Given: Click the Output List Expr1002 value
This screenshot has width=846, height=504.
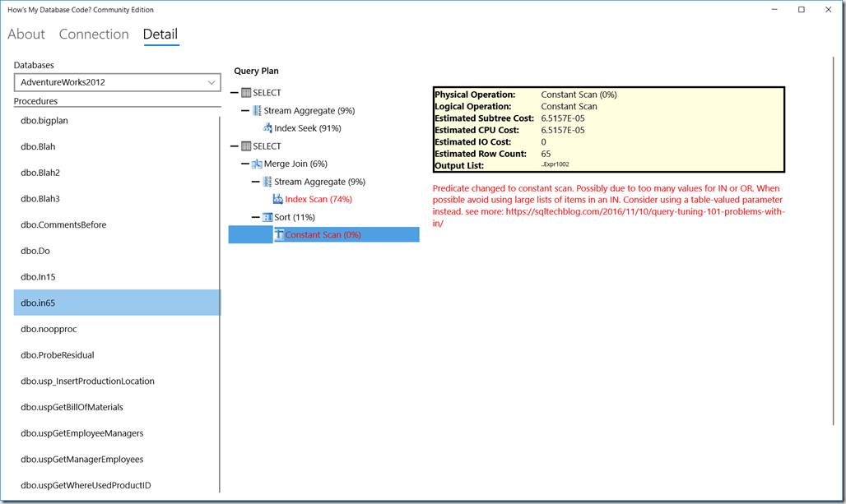Looking at the screenshot, I should tap(555, 164).
